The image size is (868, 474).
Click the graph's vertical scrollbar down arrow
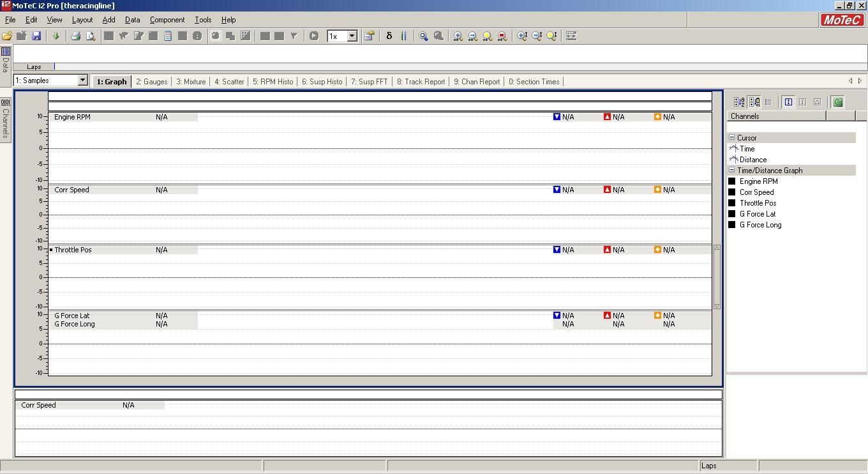point(717,306)
